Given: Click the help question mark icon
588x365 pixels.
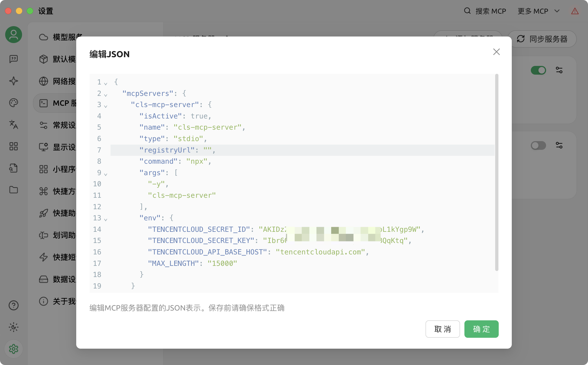Looking at the screenshot, I should [14, 305].
